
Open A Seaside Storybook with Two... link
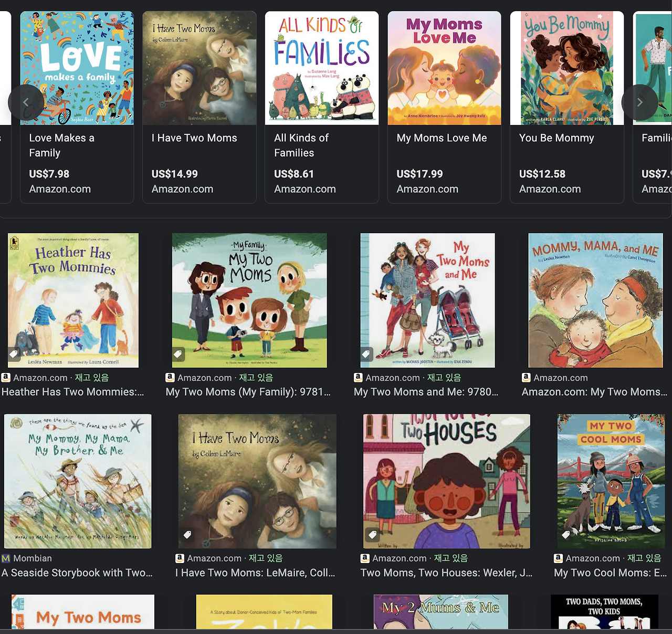click(x=77, y=573)
